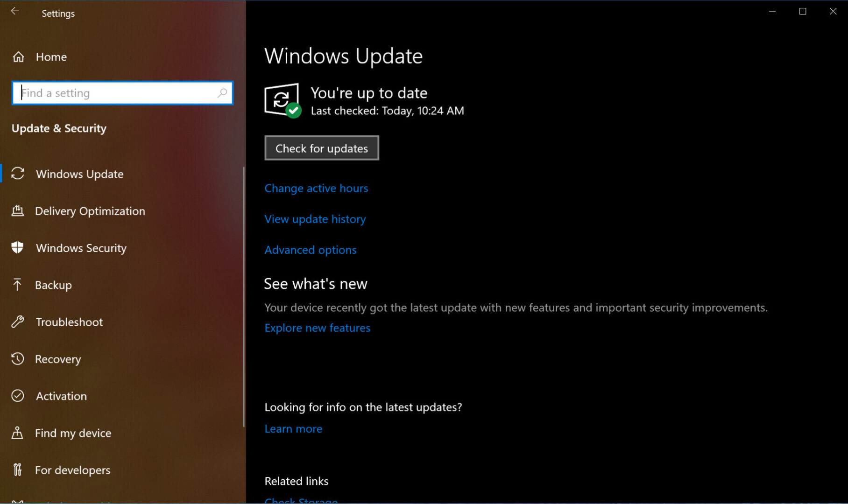This screenshot has width=848, height=504.
Task: Select the Windows Update sync icon in sidebar
Action: point(18,174)
